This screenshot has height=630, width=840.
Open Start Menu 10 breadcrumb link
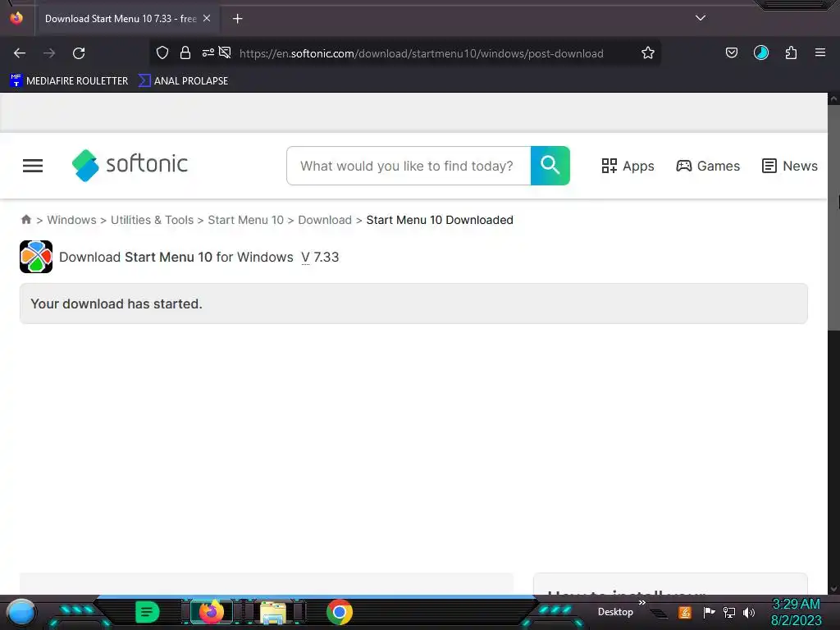[245, 220]
